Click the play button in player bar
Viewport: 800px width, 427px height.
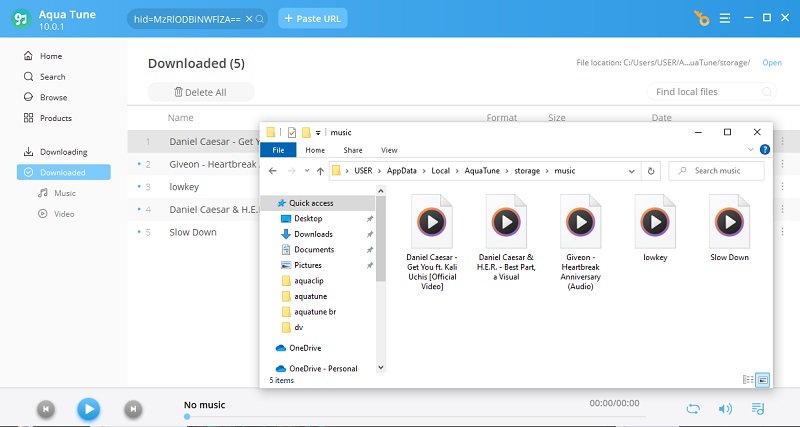(x=89, y=409)
